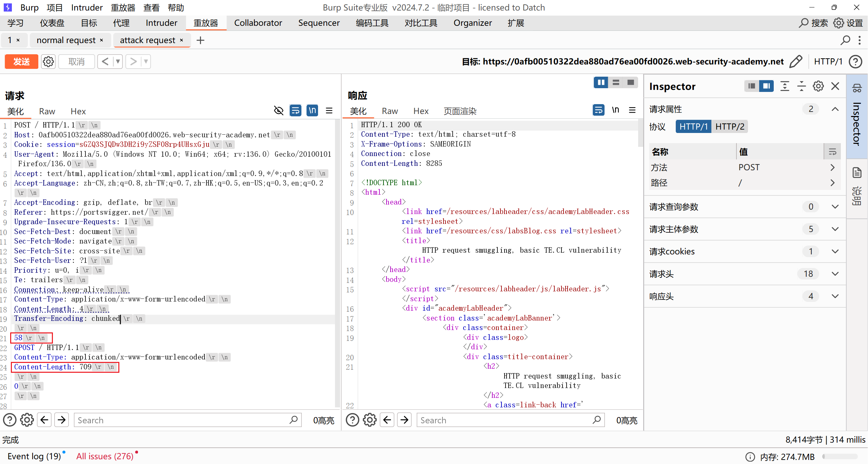Click the help icon next to HTTP/1

click(x=855, y=62)
